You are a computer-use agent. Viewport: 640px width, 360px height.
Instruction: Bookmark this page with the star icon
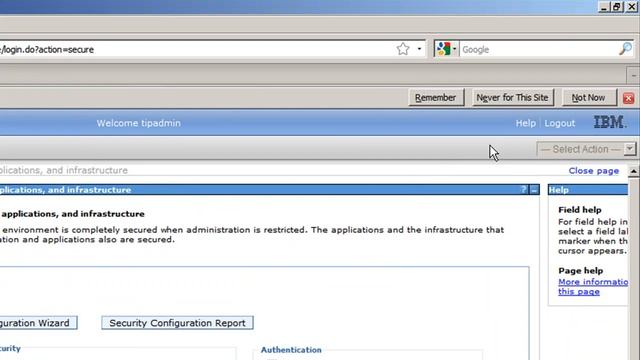coord(403,49)
